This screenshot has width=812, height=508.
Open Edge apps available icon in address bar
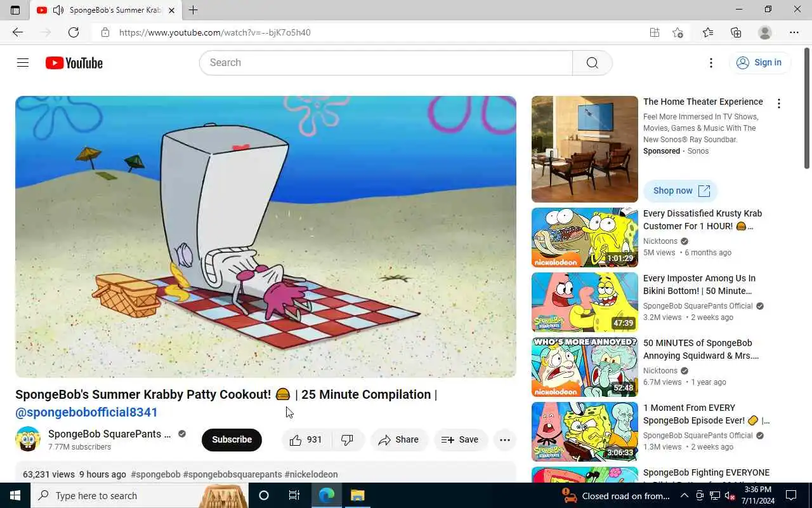(655, 32)
